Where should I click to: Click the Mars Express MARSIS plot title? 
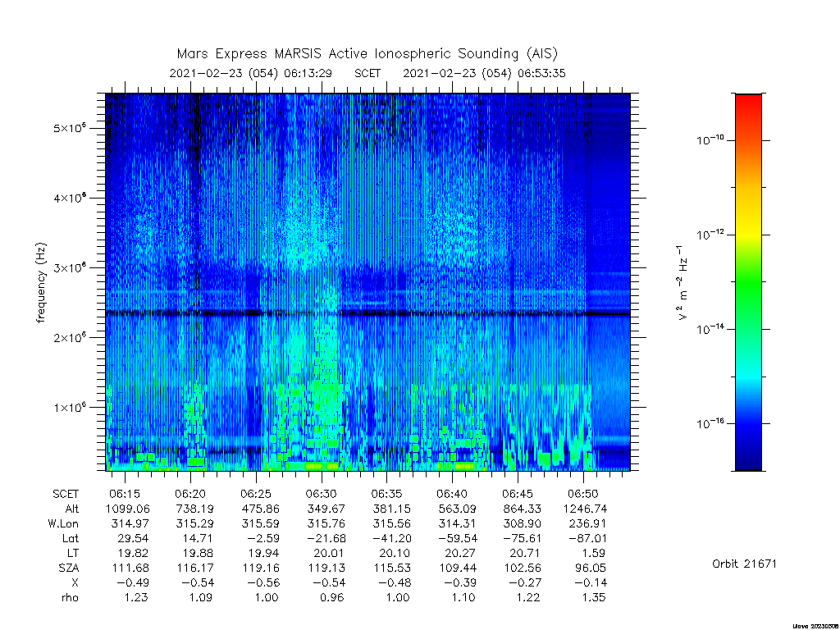pos(367,53)
